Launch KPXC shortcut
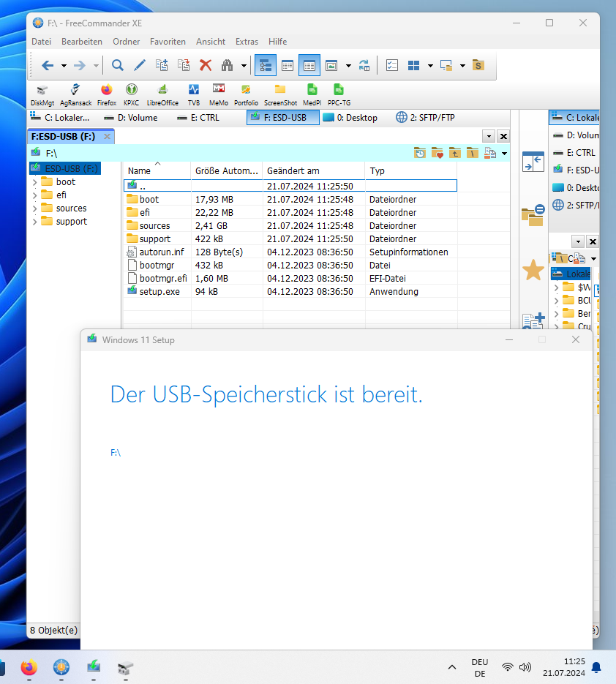This screenshot has width=616, height=684. pos(131,95)
